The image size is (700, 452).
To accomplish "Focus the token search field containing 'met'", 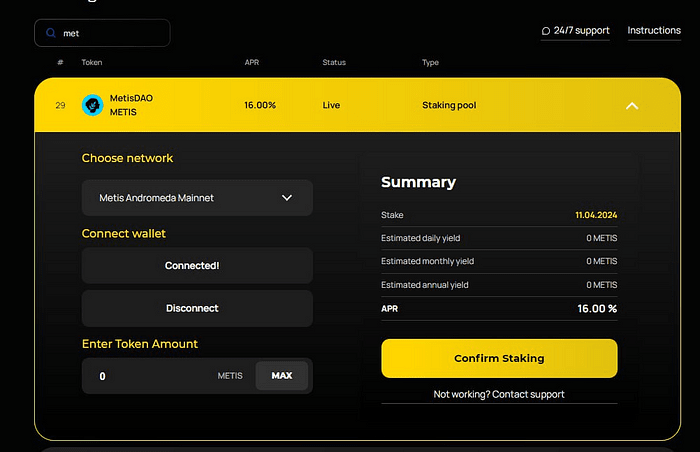I will (102, 33).
